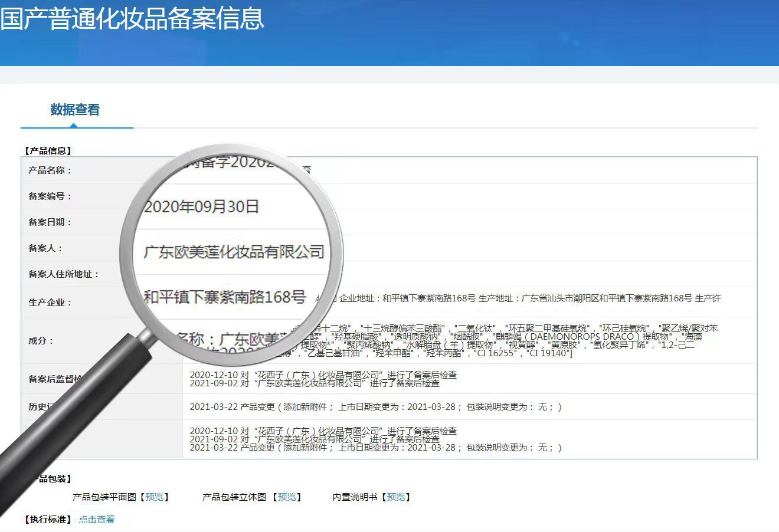This screenshot has width=779, height=532.
Task: Click the 企业地址 text in the 生产企业 row
Action: [x=358, y=298]
